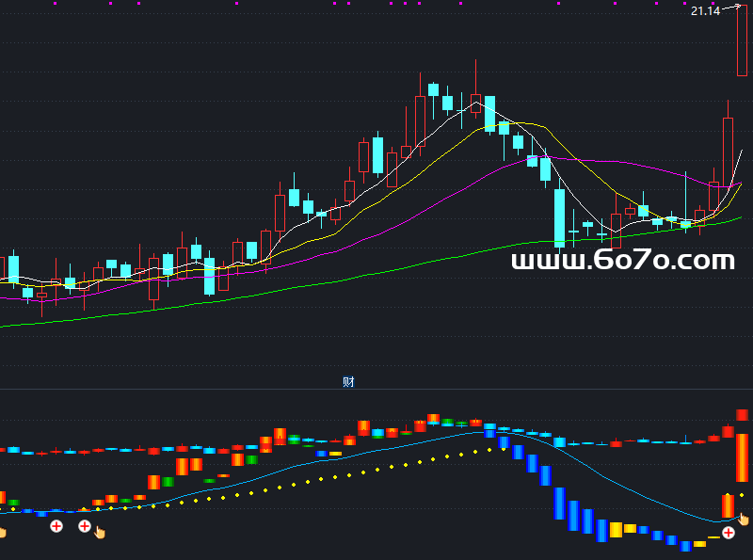The width and height of the screenshot is (753, 560).
Task: Select the peak candle with the longest upper wick
Action: (476, 102)
